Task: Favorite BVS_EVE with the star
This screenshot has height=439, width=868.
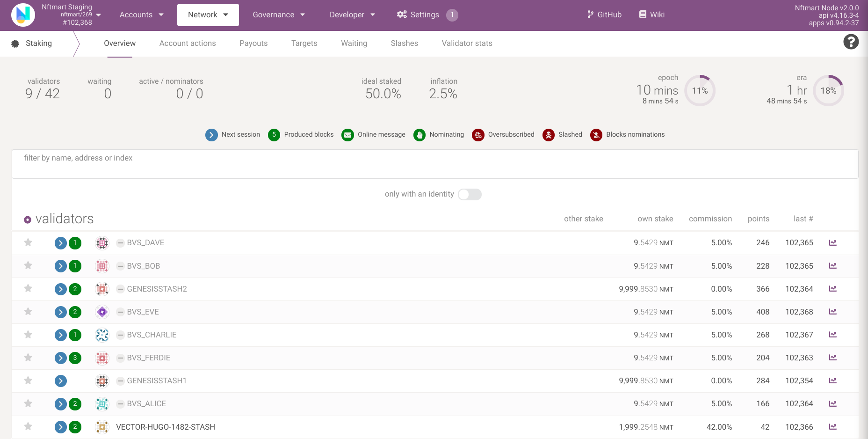Action: click(28, 311)
